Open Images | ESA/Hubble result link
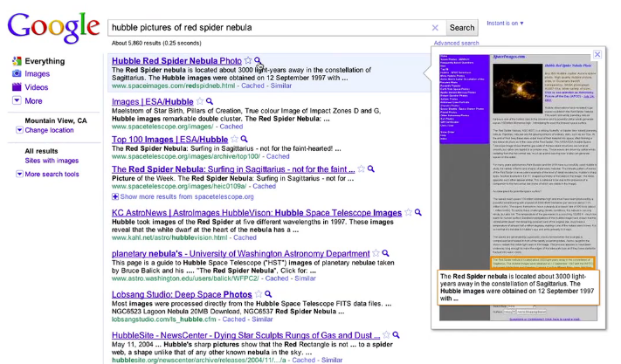The image size is (621, 364). [x=153, y=101]
